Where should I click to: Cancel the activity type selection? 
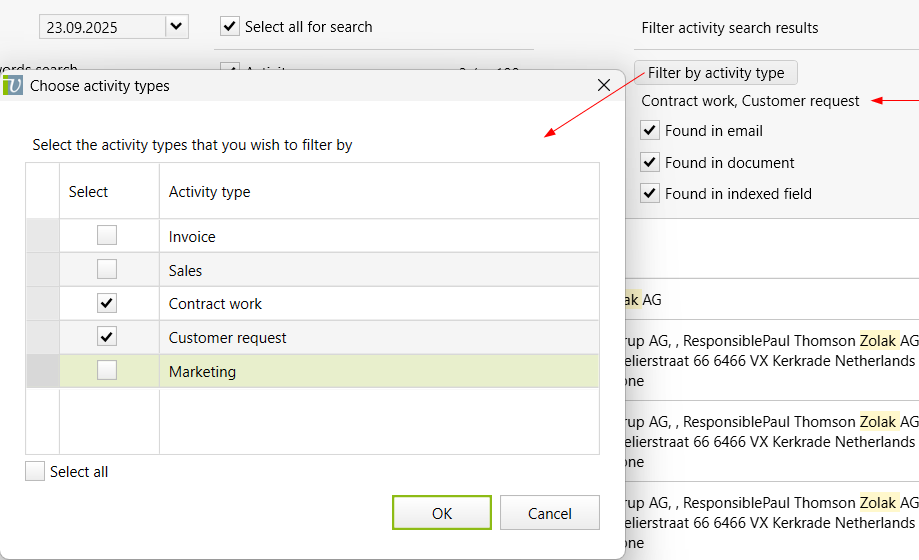coord(549,513)
